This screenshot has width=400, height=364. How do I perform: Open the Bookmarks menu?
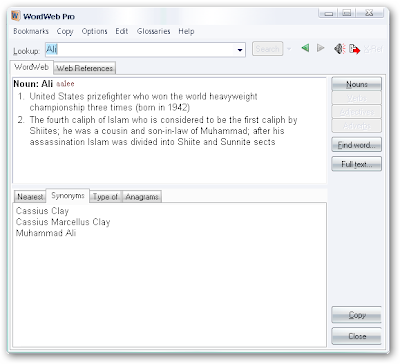point(31,31)
